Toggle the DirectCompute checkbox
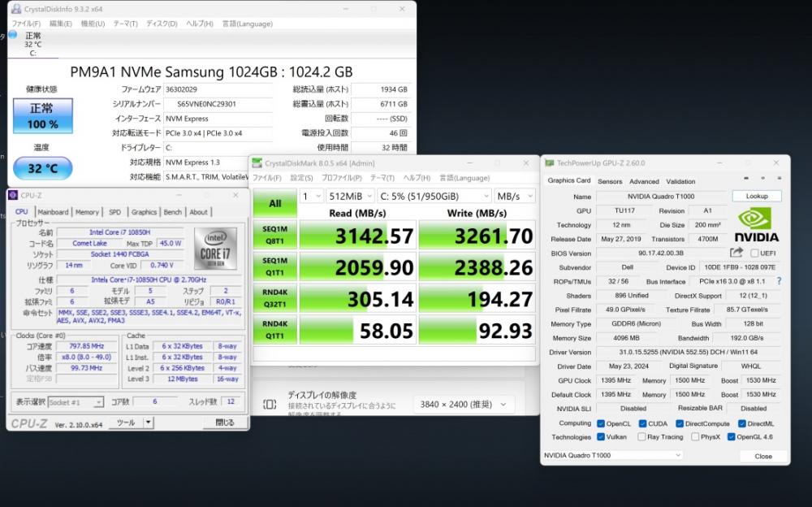 point(680,423)
